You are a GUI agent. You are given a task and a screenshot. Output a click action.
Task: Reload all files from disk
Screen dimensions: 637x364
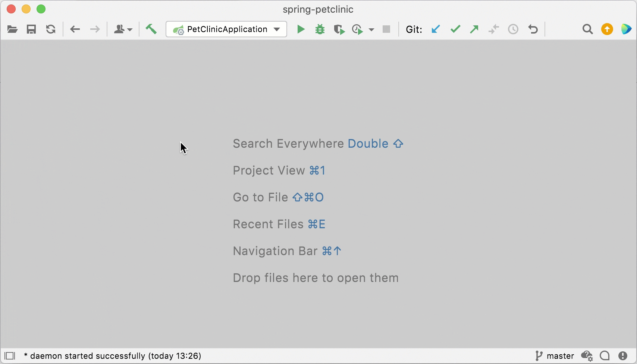pyautogui.click(x=51, y=29)
